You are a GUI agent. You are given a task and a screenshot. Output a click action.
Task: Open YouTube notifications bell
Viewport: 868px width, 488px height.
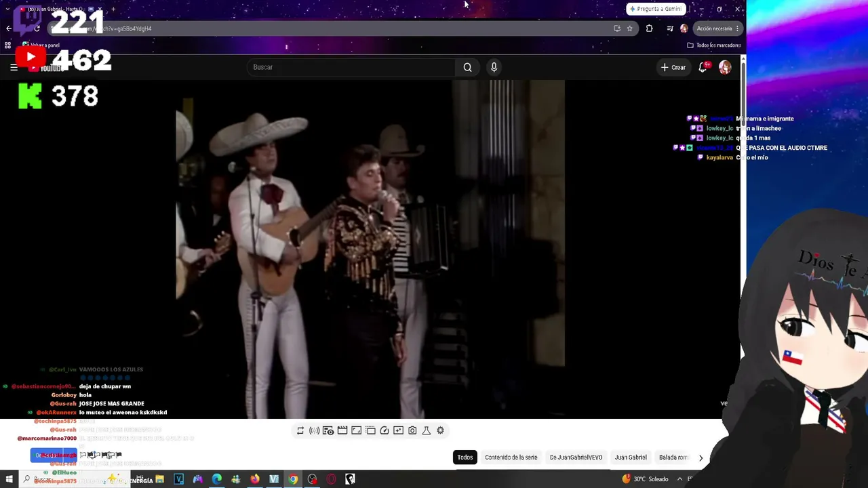click(x=703, y=67)
